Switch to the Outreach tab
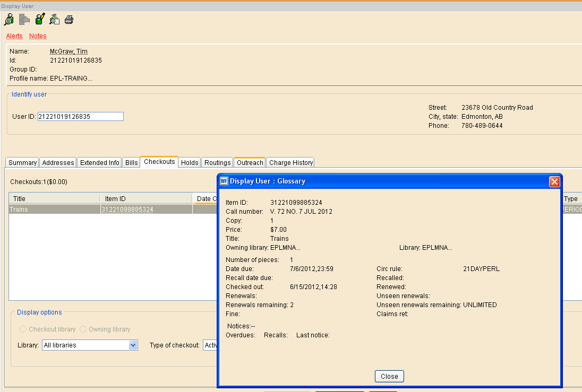Image resolution: width=582 pixels, height=392 pixels. (250, 162)
